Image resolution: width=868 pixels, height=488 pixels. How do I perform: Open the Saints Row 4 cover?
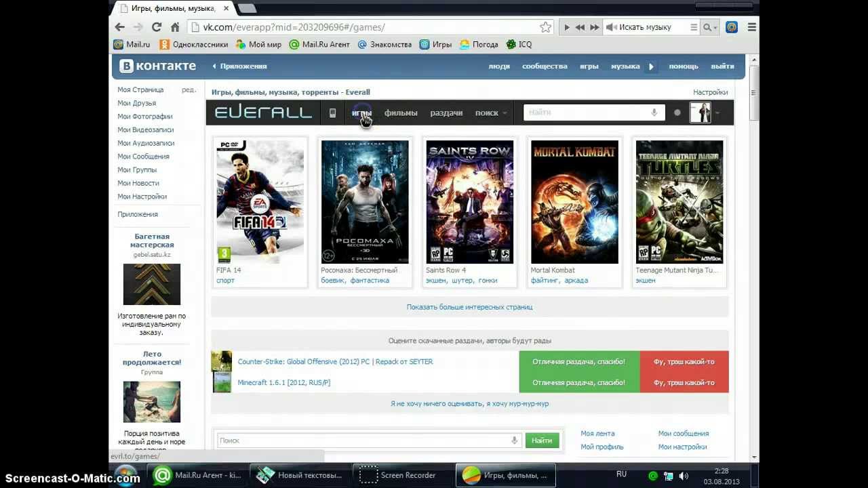point(470,202)
